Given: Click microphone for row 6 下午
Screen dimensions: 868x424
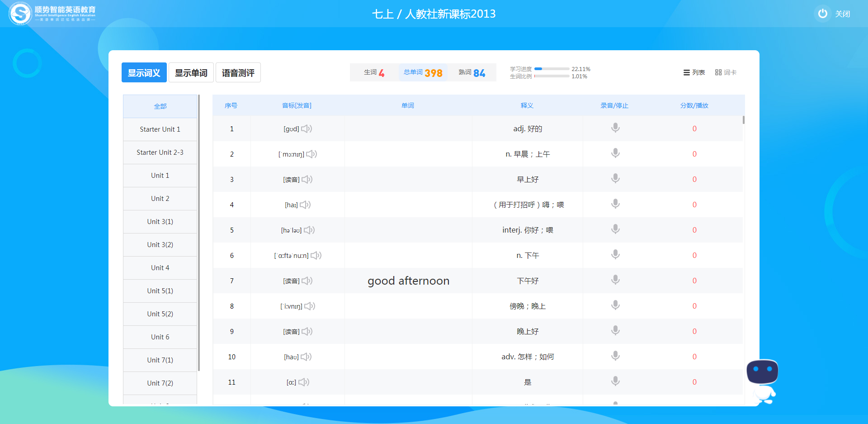Looking at the screenshot, I should pyautogui.click(x=615, y=255).
